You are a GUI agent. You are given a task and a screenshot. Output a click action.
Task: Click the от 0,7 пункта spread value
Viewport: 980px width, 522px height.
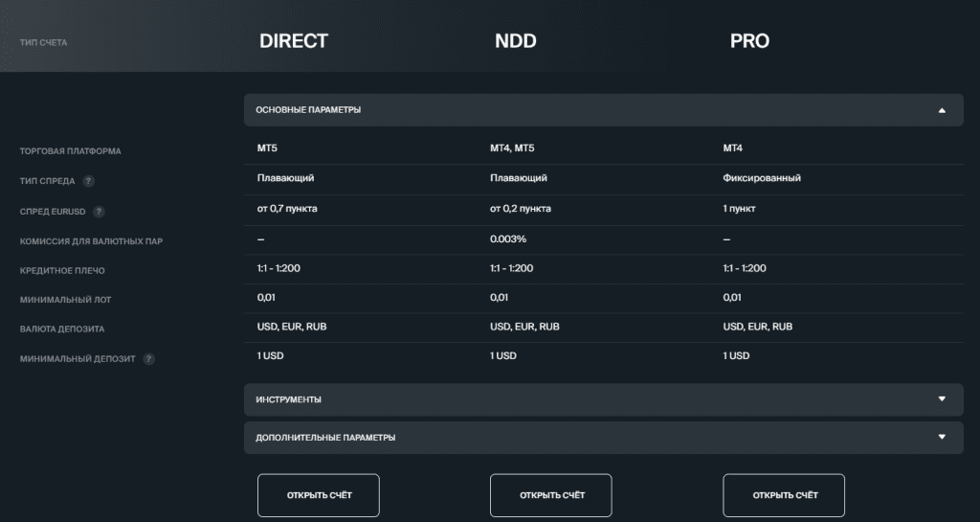(x=286, y=208)
